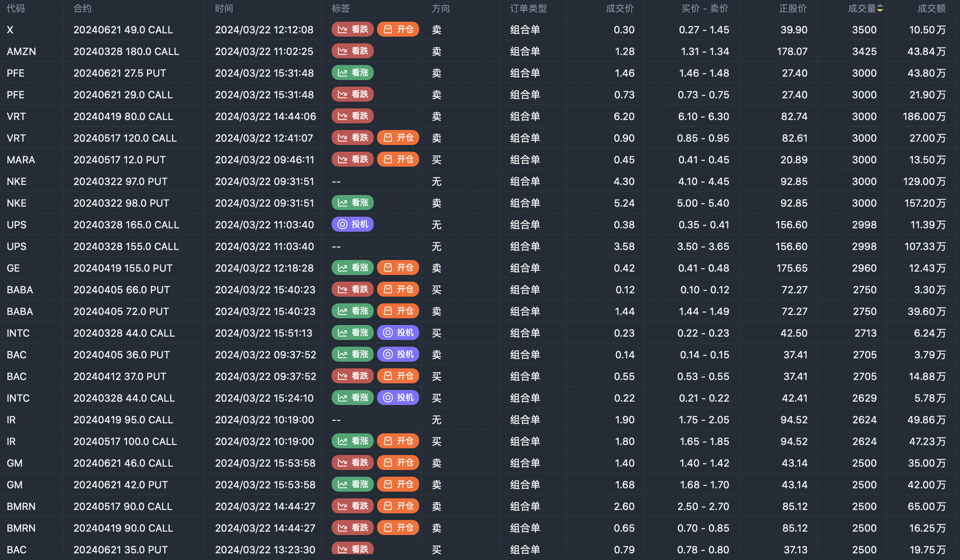This screenshot has height=560, width=960.
Task: Sort by 时间 column header
Action: (224, 9)
